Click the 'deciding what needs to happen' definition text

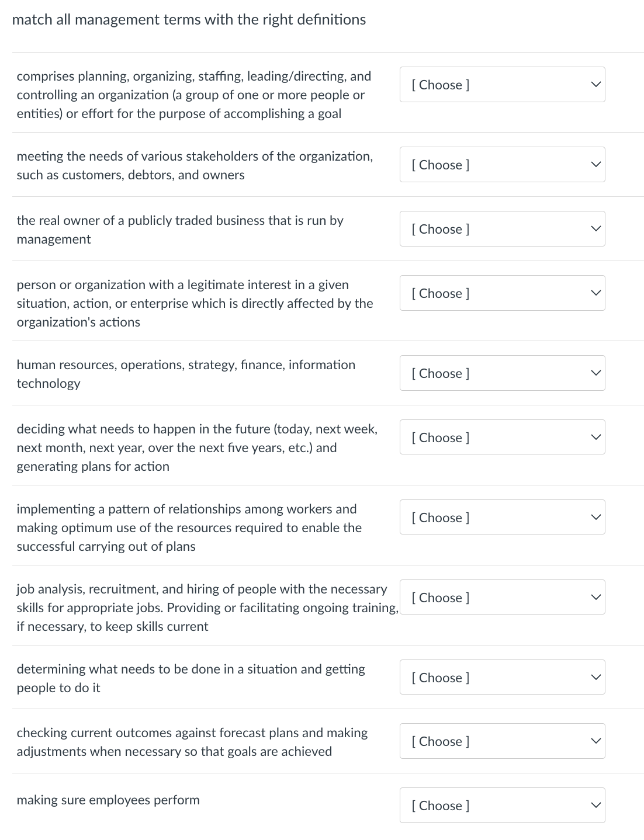pos(197,447)
